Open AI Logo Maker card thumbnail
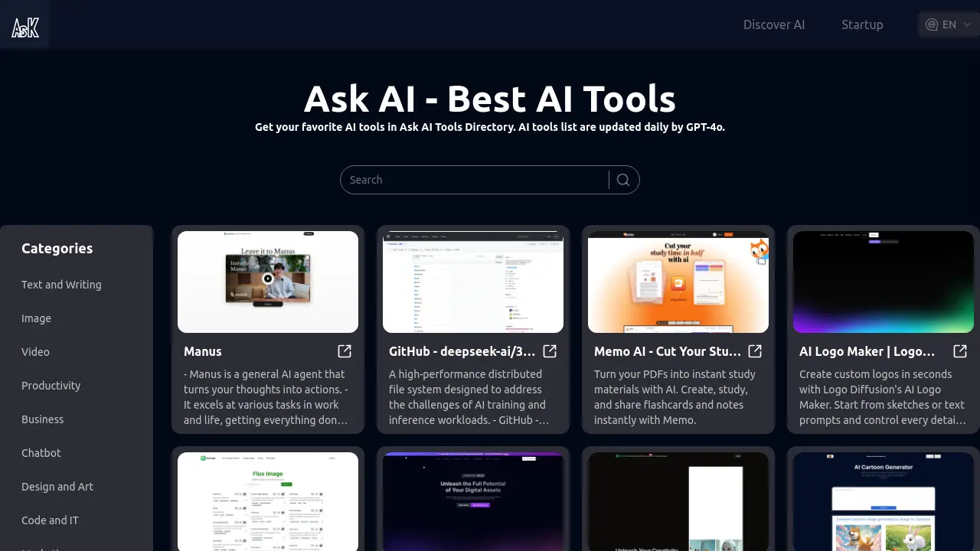Image resolution: width=980 pixels, height=551 pixels. (x=884, y=282)
